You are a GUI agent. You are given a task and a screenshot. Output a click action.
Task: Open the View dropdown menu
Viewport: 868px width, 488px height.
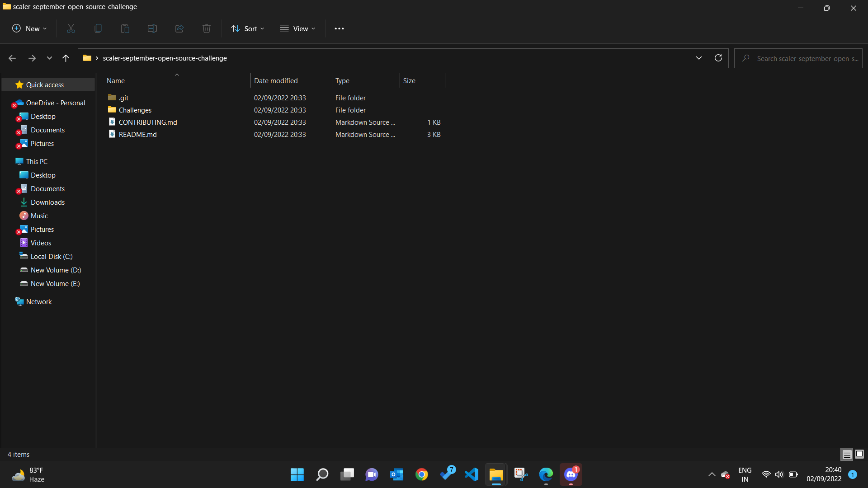[297, 28]
